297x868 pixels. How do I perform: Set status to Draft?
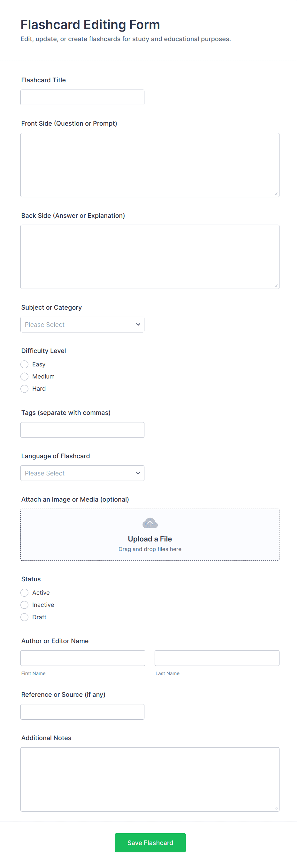pyautogui.click(x=25, y=617)
